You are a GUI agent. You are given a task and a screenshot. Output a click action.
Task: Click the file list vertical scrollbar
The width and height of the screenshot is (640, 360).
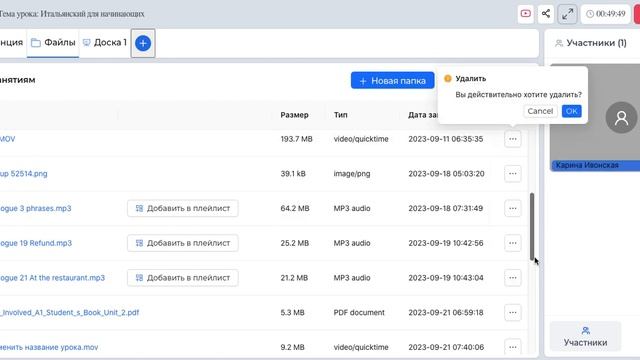[x=532, y=227]
